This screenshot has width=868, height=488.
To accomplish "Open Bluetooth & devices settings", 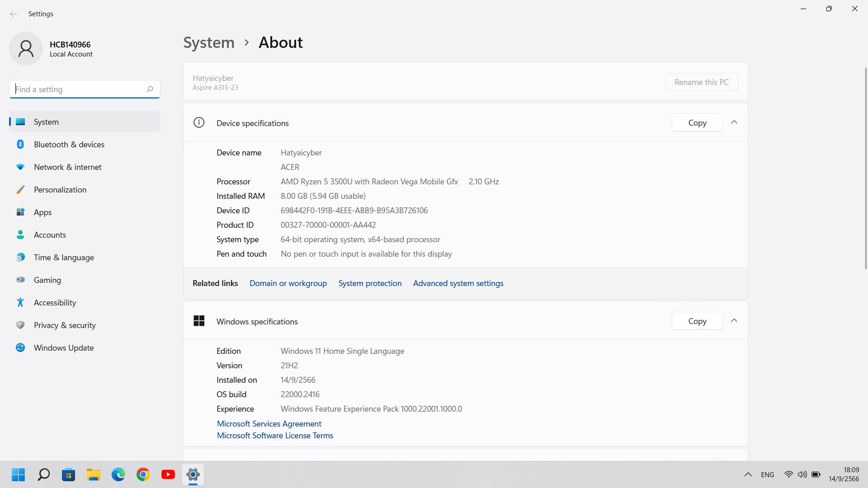I will click(85, 144).
